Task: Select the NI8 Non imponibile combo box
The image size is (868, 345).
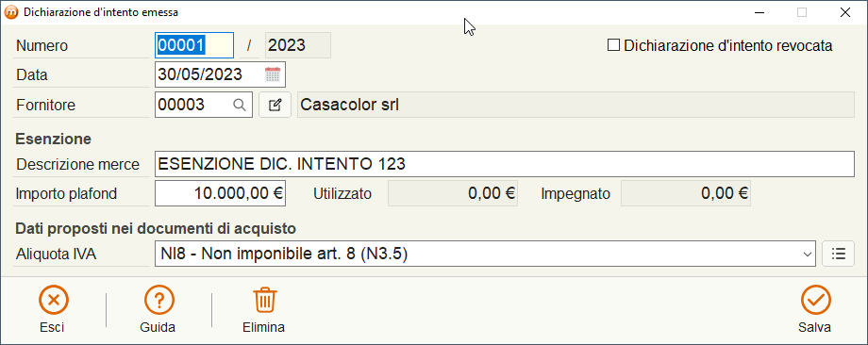Action: (x=485, y=254)
